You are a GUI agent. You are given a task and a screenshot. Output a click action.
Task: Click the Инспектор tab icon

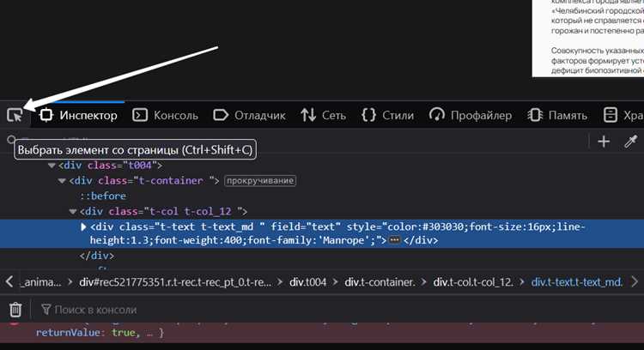pyautogui.click(x=46, y=115)
